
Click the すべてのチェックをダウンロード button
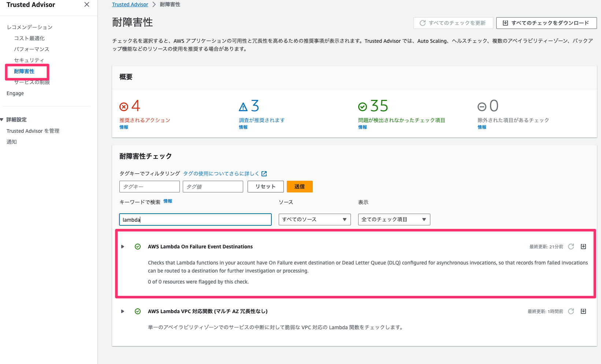[x=546, y=23]
